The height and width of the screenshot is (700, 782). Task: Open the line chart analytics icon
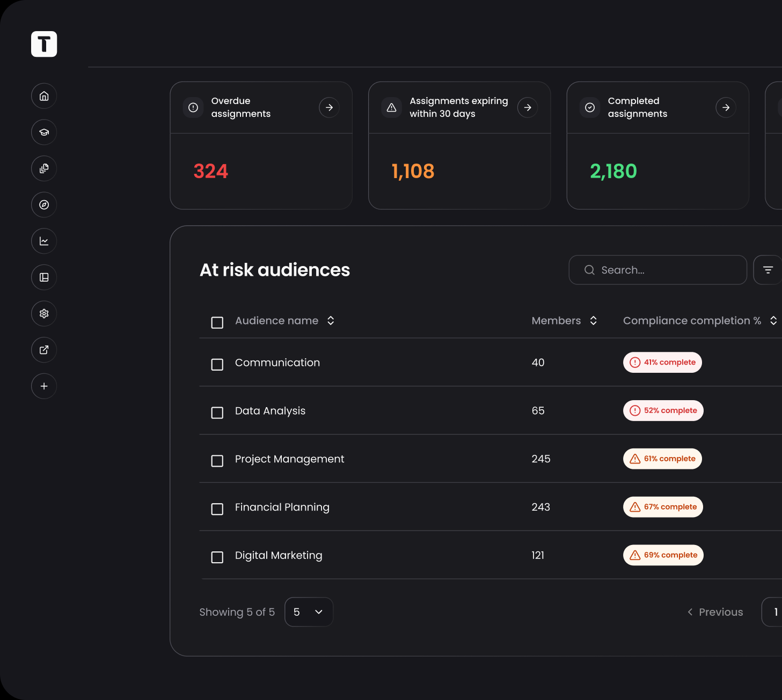point(44,241)
